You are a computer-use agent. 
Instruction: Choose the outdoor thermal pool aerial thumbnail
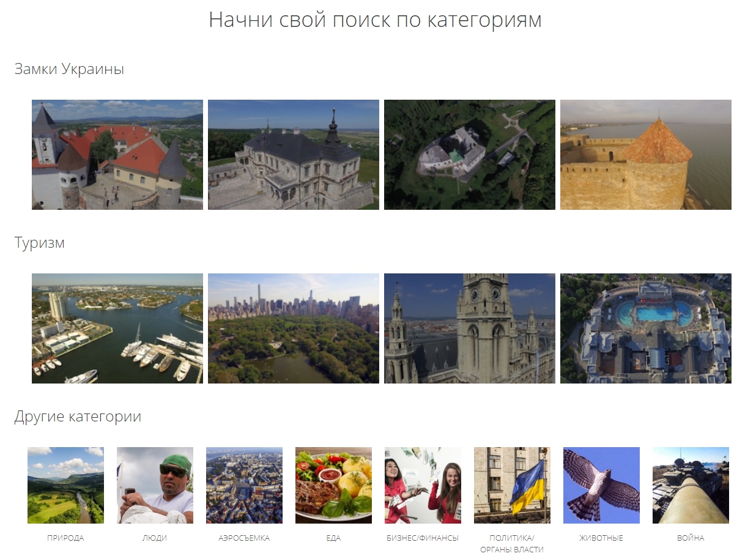pos(646,328)
